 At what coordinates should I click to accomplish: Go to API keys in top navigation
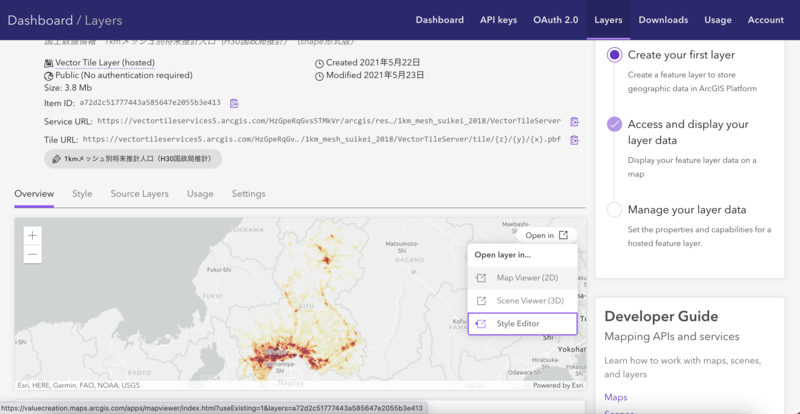(x=498, y=20)
